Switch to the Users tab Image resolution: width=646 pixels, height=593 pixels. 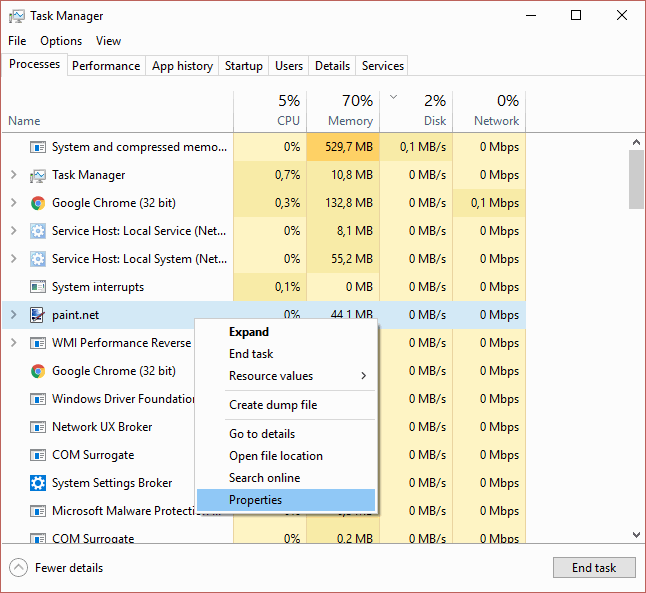pyautogui.click(x=289, y=66)
